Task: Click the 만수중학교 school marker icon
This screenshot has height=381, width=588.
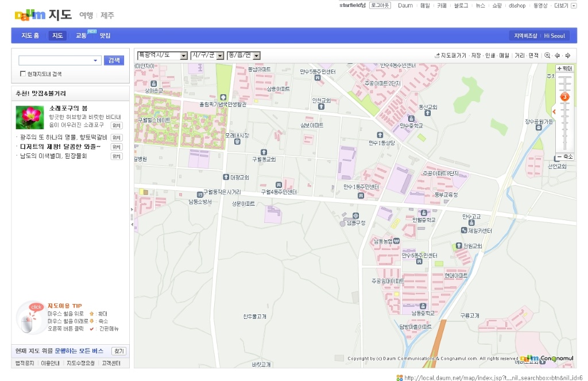Action: coord(411,118)
